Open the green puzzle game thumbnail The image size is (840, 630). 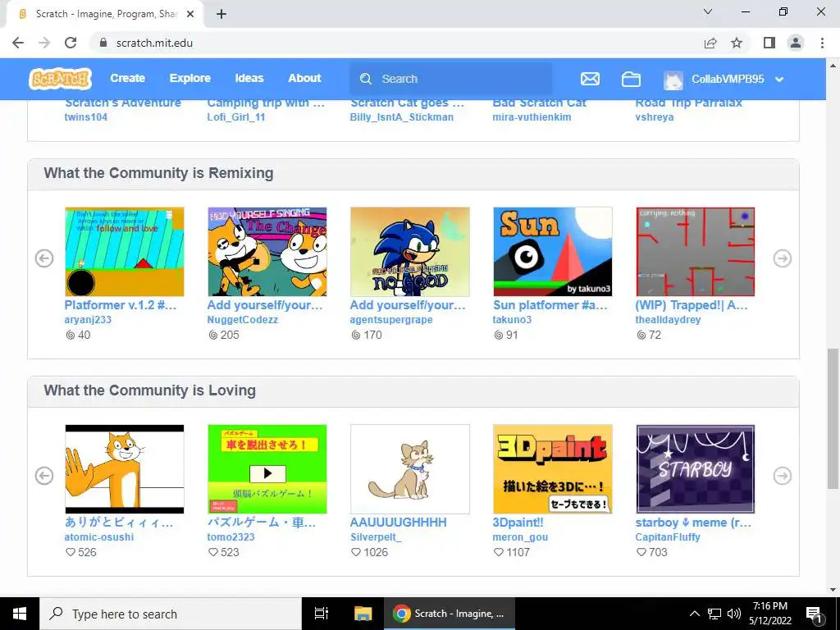click(x=267, y=469)
